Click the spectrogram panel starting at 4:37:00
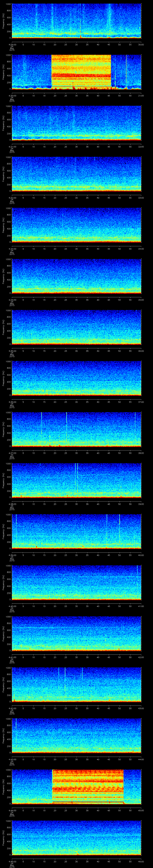The image size is (153, 868). click(76, 429)
